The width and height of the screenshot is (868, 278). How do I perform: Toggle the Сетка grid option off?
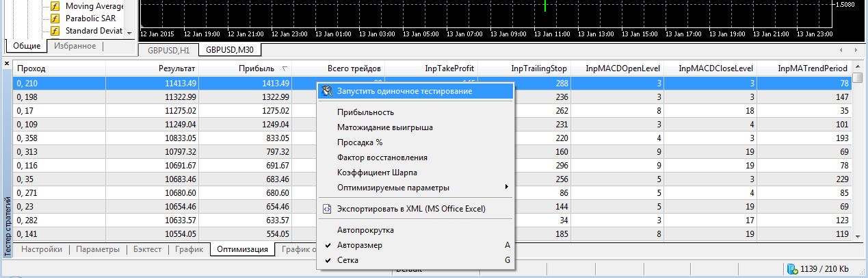(x=347, y=260)
